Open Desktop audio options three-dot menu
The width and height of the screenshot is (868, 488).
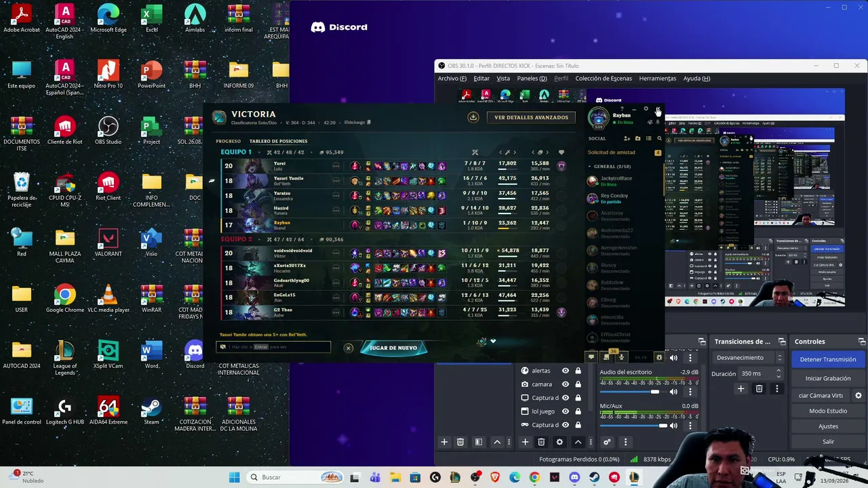coord(690,392)
